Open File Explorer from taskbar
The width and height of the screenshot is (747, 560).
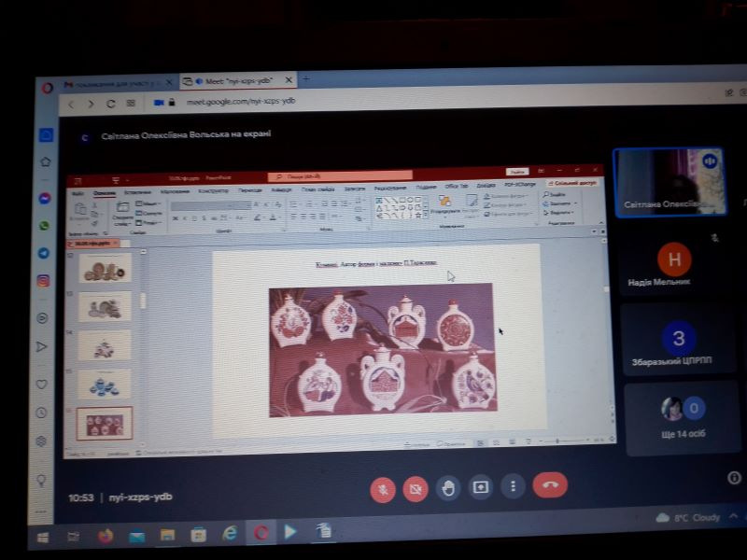point(167,535)
